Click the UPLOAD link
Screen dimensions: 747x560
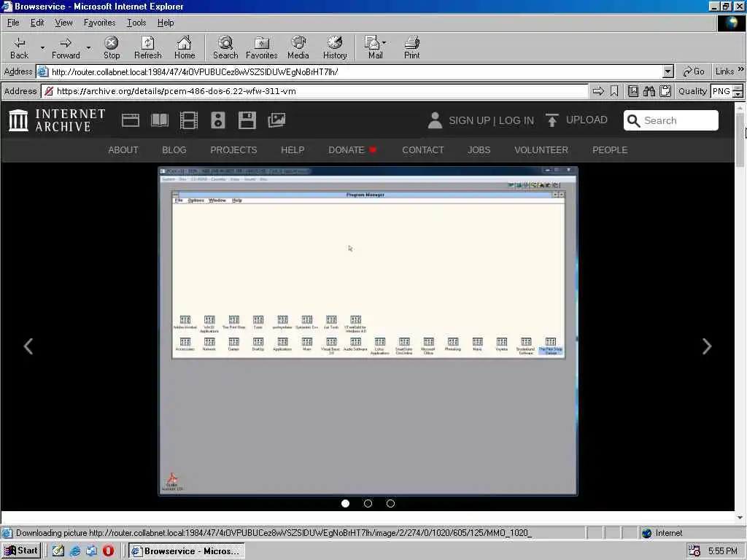coord(576,120)
